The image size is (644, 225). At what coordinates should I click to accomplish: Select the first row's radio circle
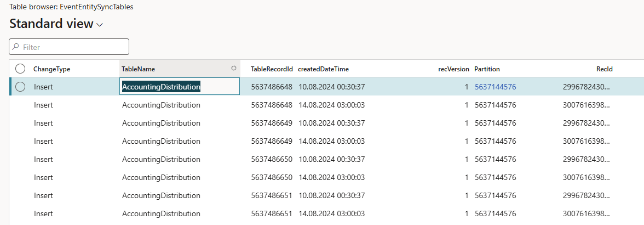[x=20, y=87]
